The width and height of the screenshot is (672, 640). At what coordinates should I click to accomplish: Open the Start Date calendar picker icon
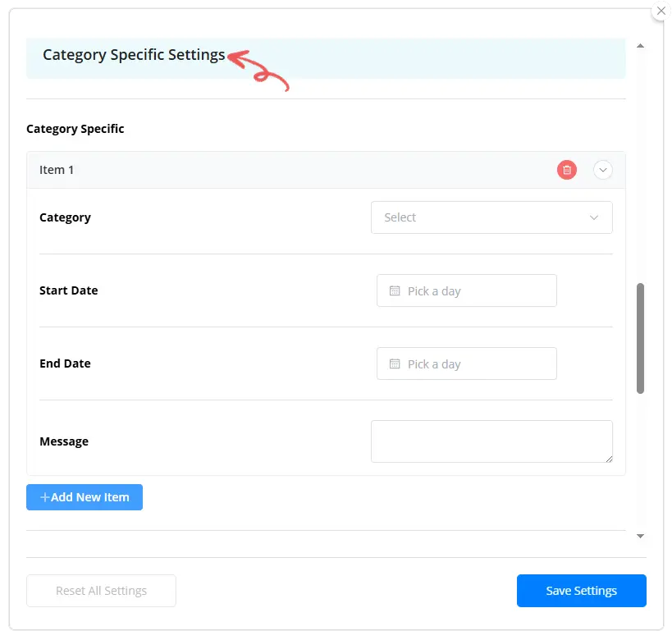(393, 290)
